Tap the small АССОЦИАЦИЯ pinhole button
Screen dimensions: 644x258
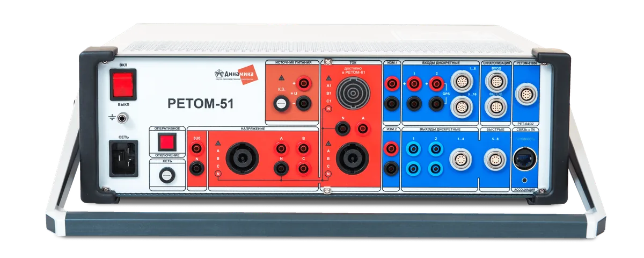point(524,180)
